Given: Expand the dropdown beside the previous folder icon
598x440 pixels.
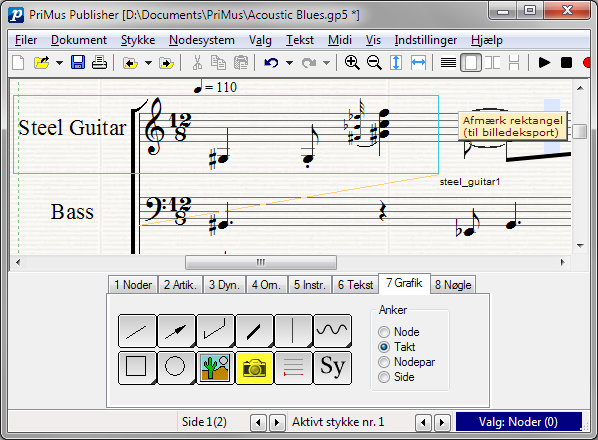Looking at the screenshot, I should click(x=148, y=63).
